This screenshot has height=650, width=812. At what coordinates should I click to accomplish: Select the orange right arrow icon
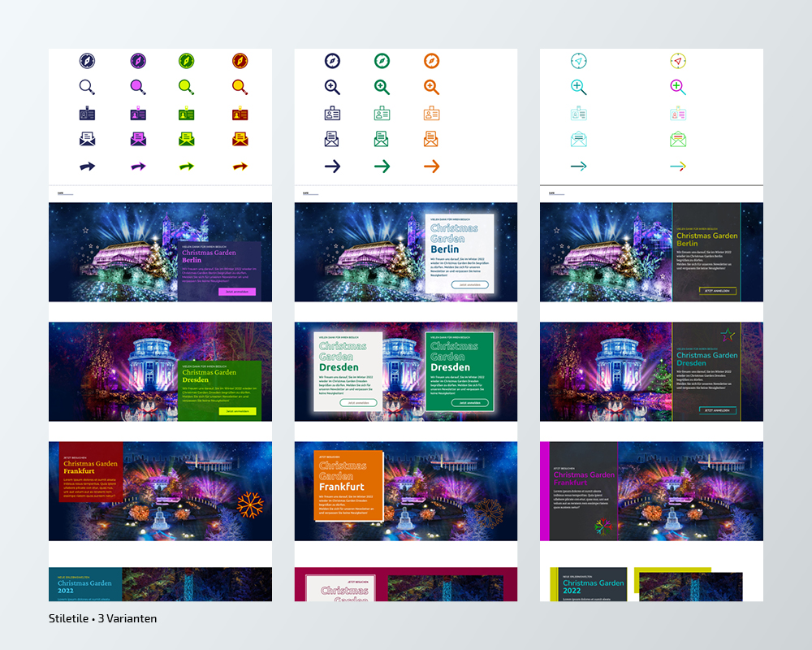[x=431, y=167]
